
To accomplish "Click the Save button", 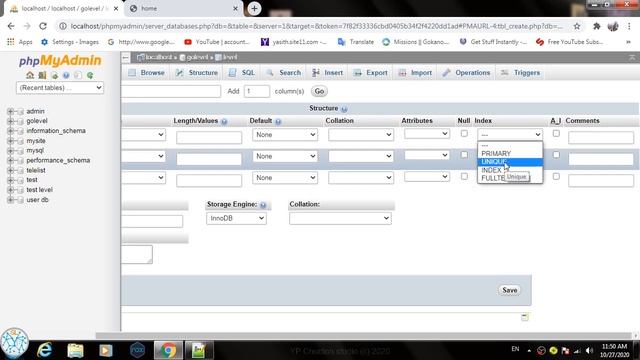I will click(509, 290).
